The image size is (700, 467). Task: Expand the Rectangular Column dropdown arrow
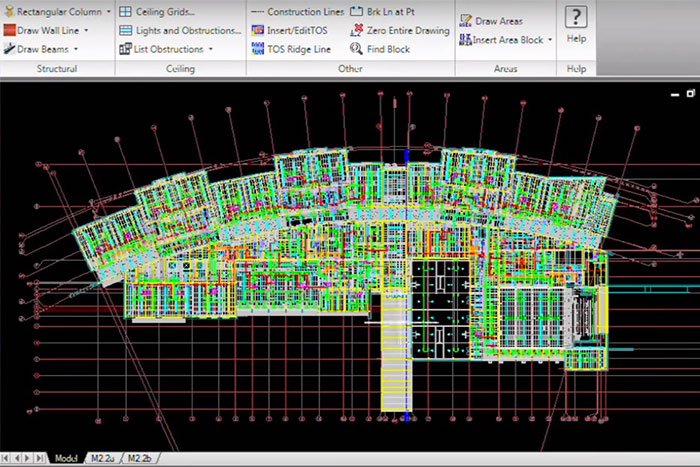click(x=108, y=12)
